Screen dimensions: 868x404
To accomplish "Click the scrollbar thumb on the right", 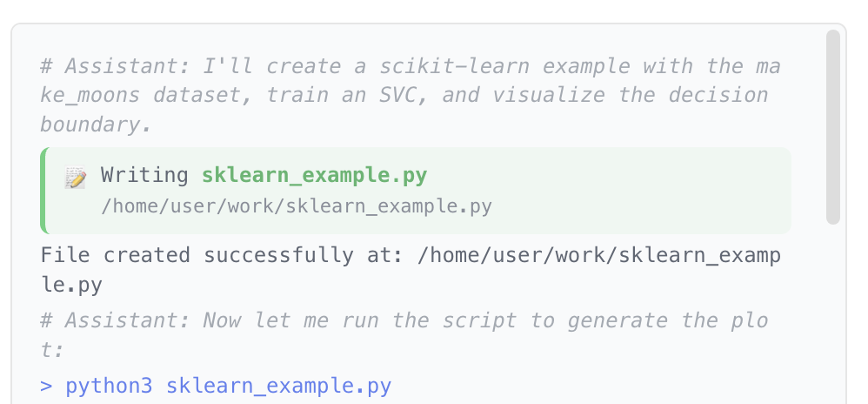I will (x=832, y=126).
